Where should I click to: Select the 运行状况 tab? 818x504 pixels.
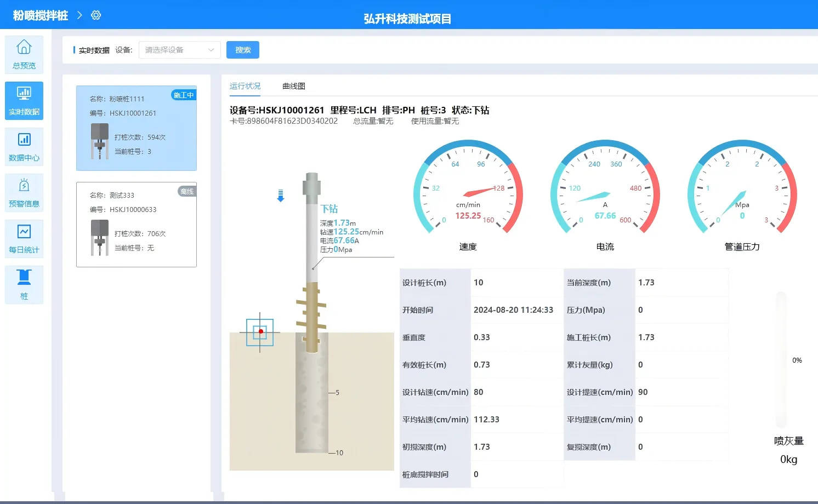point(245,86)
